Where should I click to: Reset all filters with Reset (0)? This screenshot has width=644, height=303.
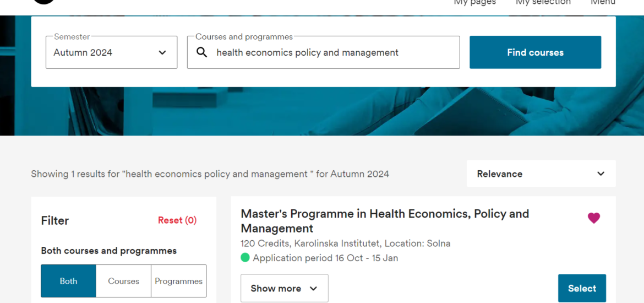pos(177,220)
